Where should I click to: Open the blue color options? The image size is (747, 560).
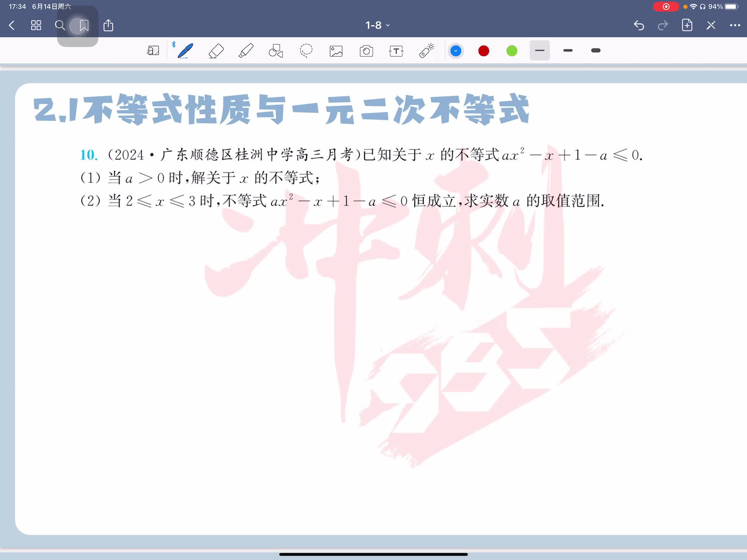(x=456, y=51)
